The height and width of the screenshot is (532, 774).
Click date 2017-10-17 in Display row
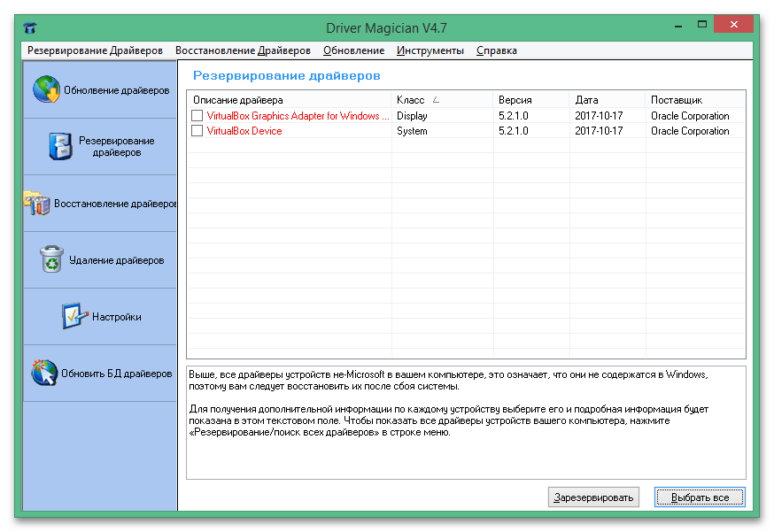pyautogui.click(x=599, y=115)
